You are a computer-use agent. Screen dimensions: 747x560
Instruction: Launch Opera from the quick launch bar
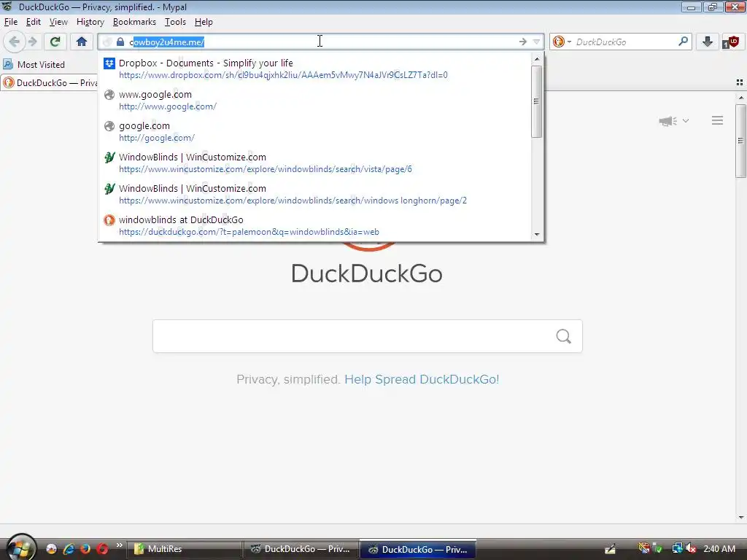[102, 549]
